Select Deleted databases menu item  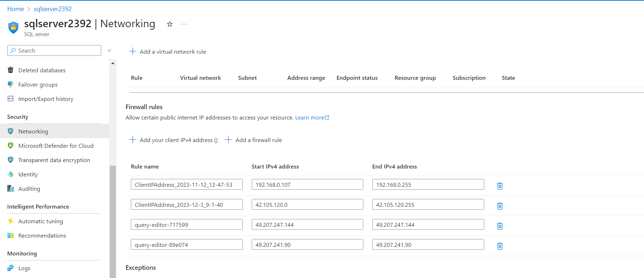42,70
